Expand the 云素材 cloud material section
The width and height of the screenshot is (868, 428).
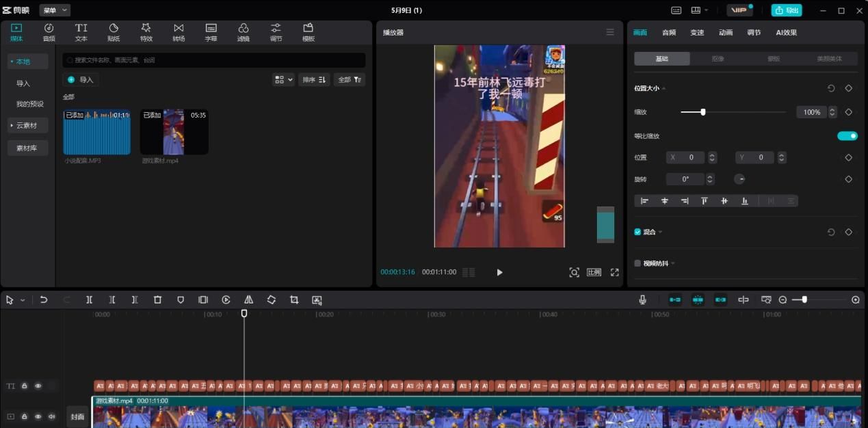27,126
